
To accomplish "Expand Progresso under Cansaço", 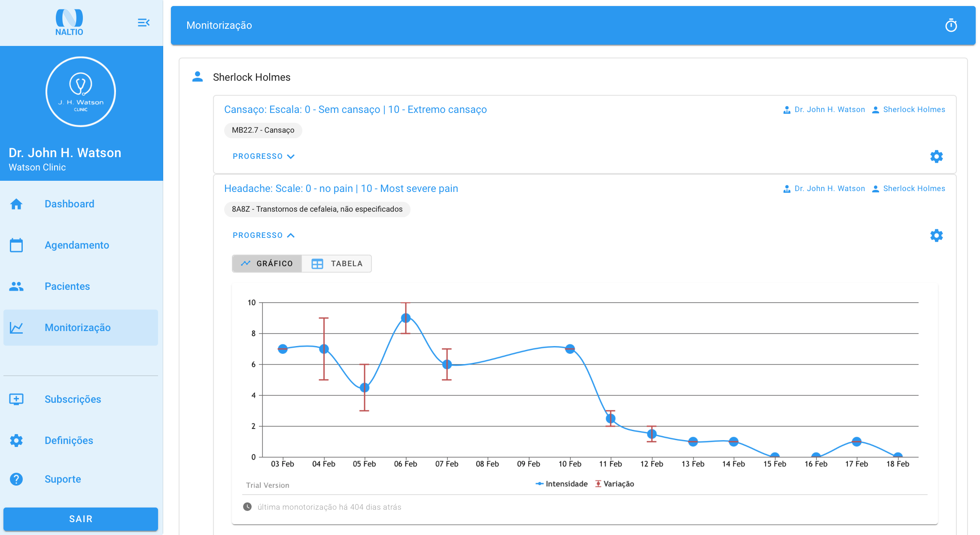I will click(263, 156).
